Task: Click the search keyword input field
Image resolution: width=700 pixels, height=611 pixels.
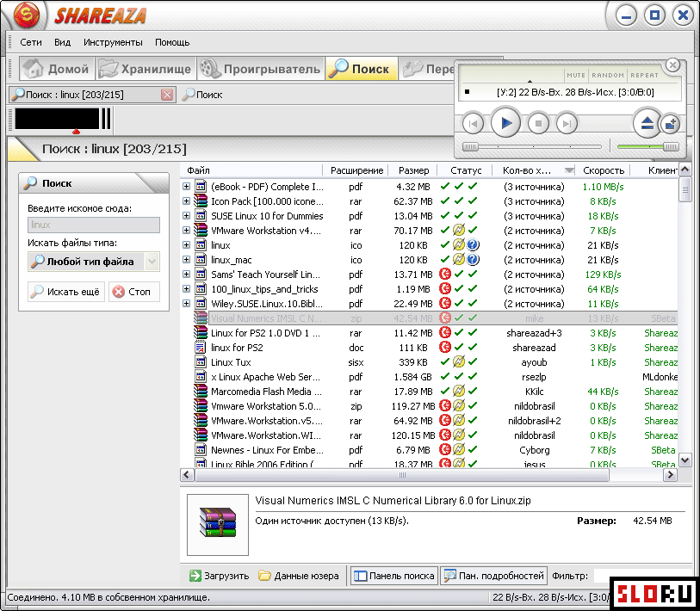Action: [x=94, y=225]
